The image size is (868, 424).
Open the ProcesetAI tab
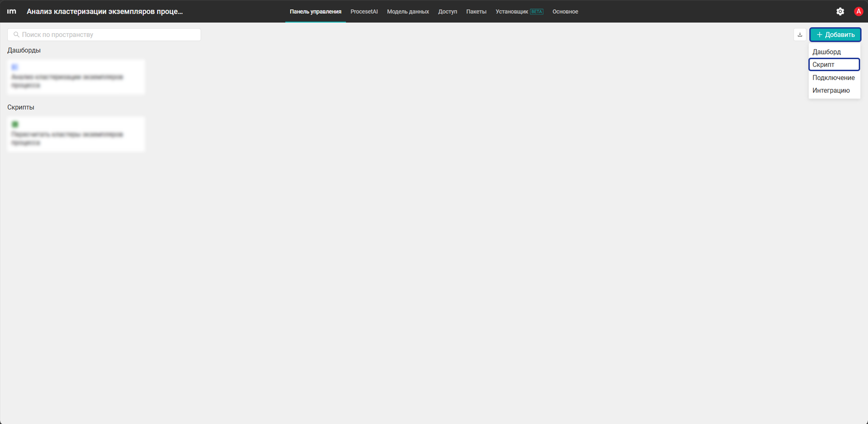point(364,12)
